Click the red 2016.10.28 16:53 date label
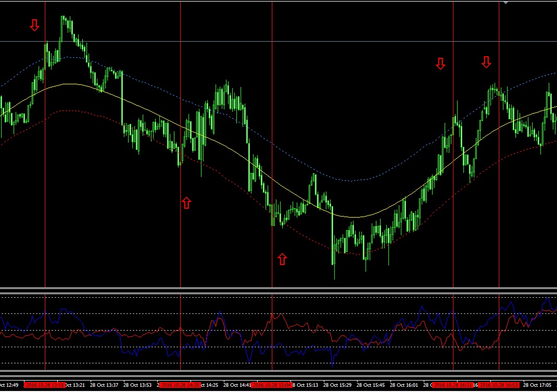 coord(499,385)
